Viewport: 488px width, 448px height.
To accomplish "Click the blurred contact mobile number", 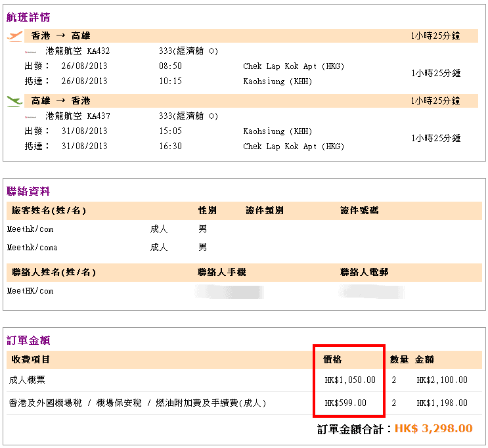I will (230, 291).
